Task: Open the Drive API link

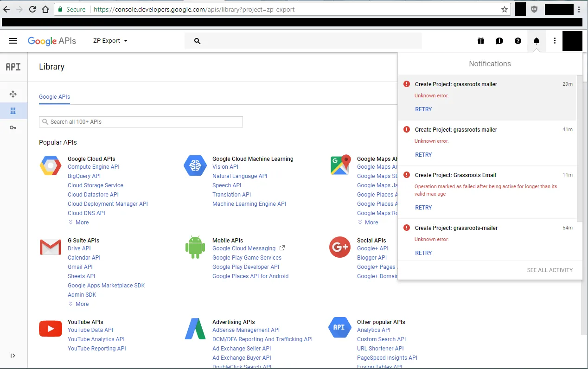Action: [x=79, y=248]
